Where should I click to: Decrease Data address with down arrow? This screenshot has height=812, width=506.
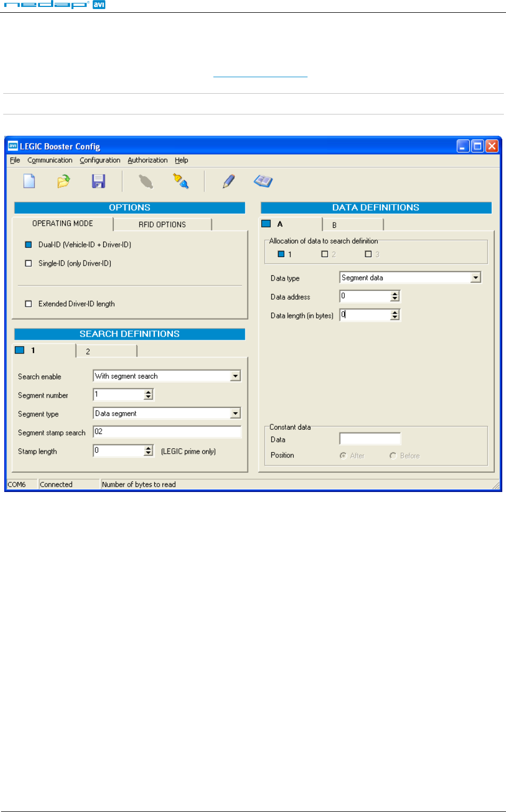(x=395, y=299)
